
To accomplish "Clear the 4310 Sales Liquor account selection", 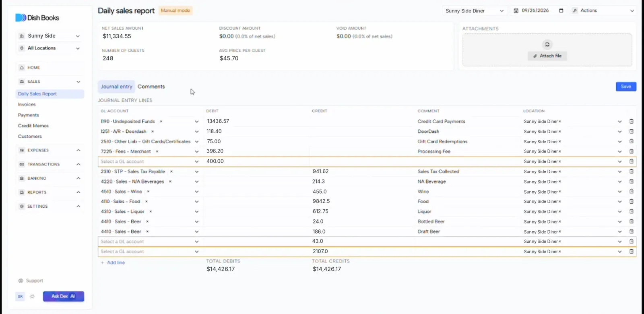I will coord(151,211).
